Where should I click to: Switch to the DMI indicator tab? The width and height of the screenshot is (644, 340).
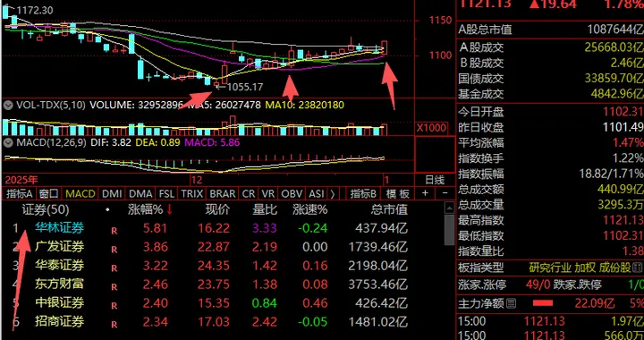coord(112,193)
